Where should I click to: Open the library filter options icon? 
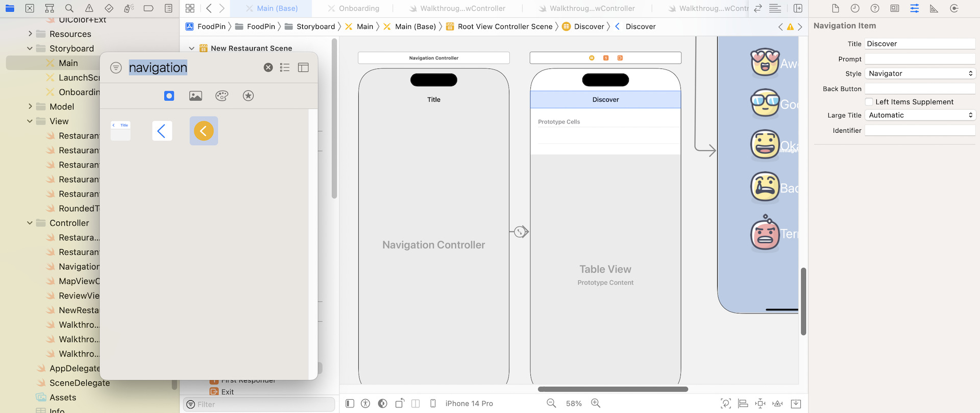click(116, 67)
